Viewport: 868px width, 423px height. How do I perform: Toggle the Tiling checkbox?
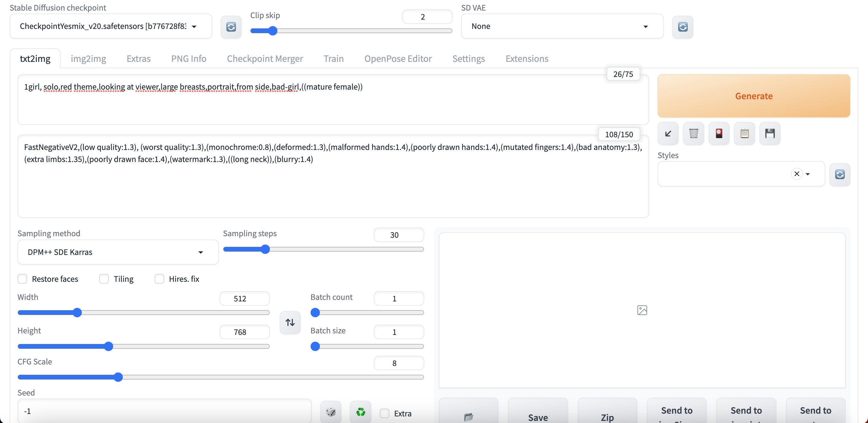click(x=104, y=279)
